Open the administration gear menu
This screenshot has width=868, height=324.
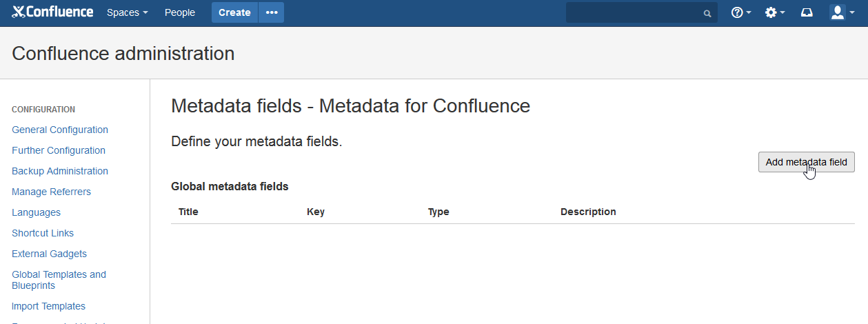775,12
